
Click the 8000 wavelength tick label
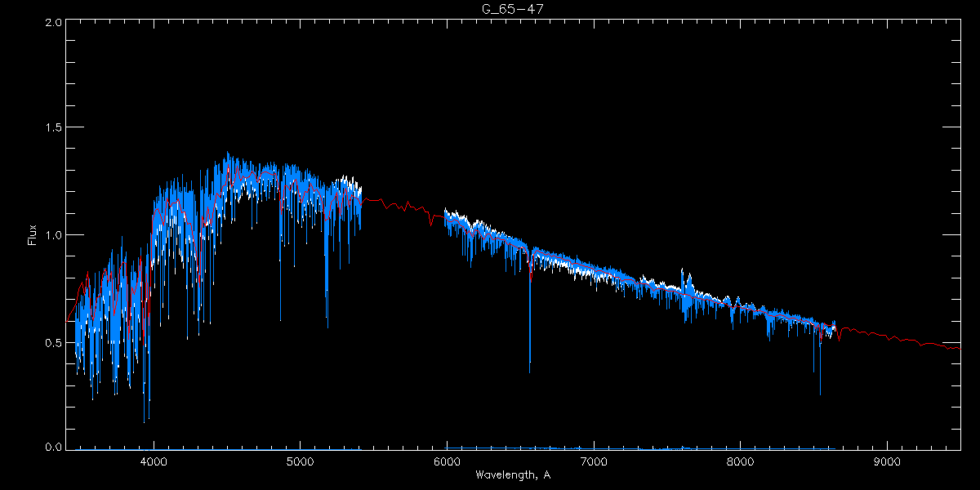click(740, 461)
